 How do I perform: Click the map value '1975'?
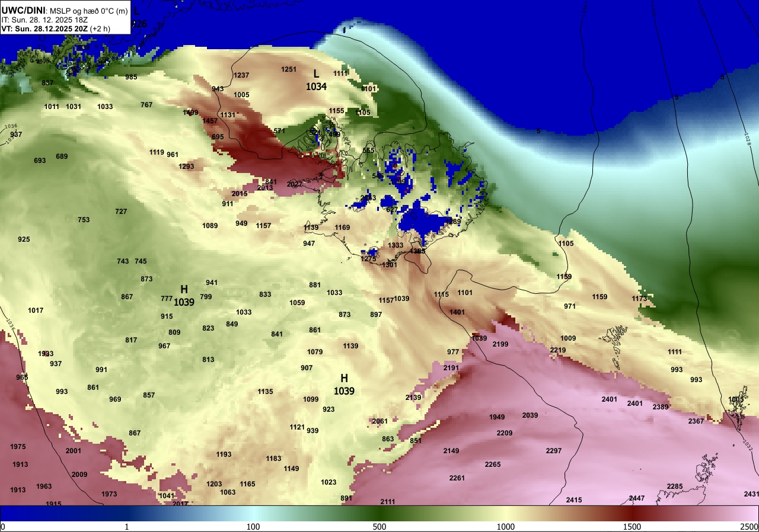(x=18, y=447)
